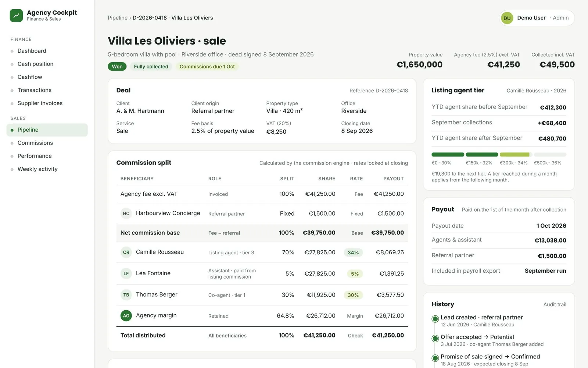Click the Agency Cockpit logo icon

[x=16, y=15]
